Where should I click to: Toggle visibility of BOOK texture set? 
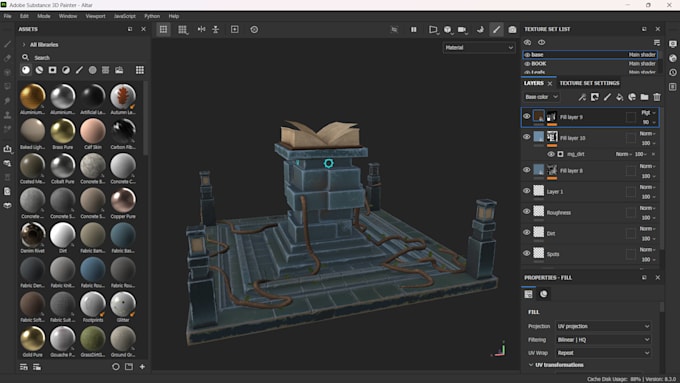[527, 64]
